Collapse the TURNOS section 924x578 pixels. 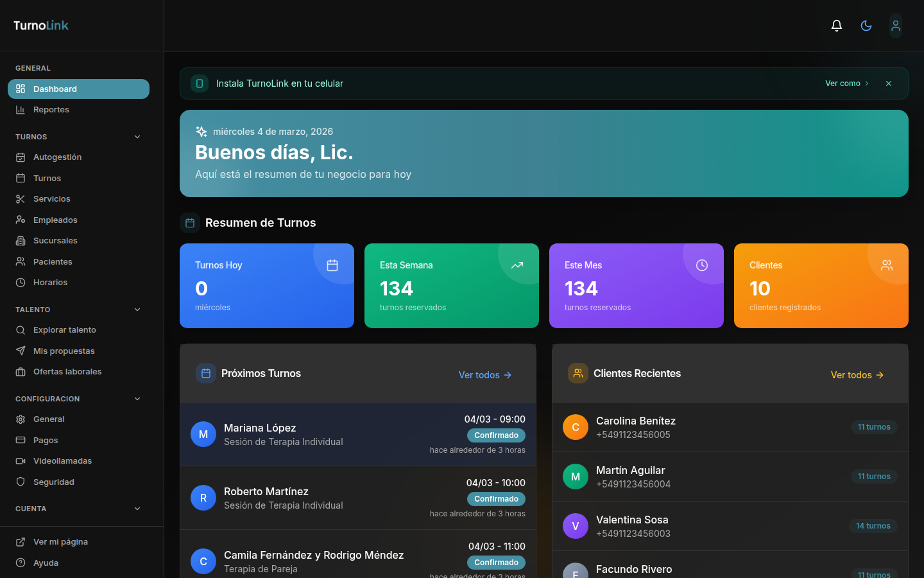tap(137, 136)
